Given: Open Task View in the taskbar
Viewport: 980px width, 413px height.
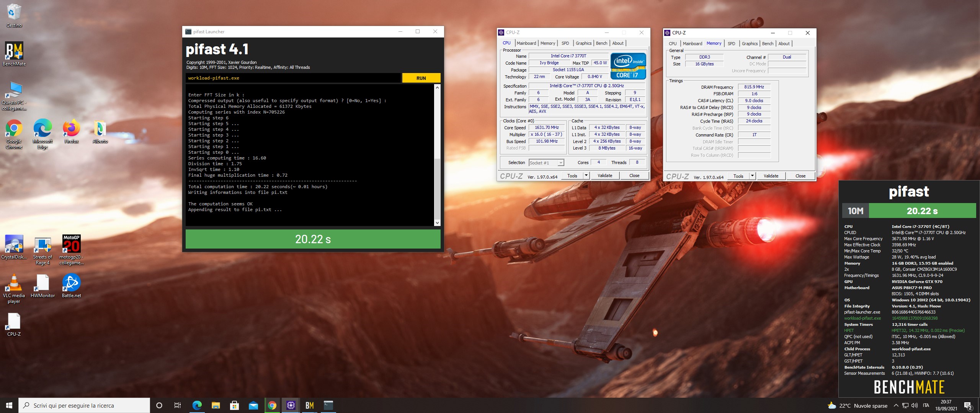Looking at the screenshot, I should (x=178, y=405).
